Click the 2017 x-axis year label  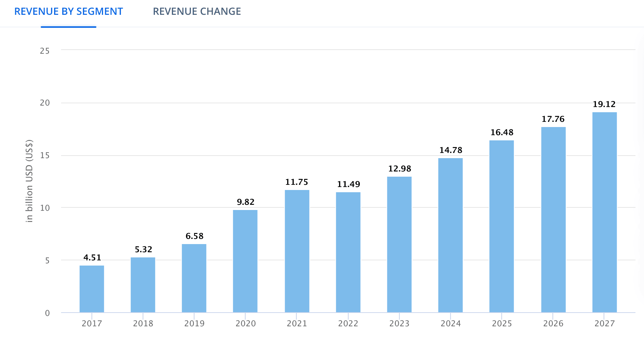[92, 324]
